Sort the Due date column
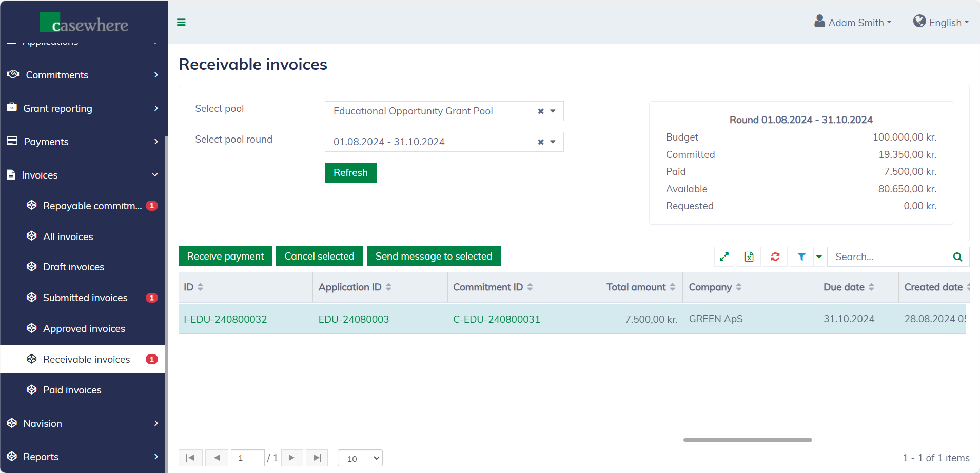This screenshot has height=473, width=980. point(844,287)
